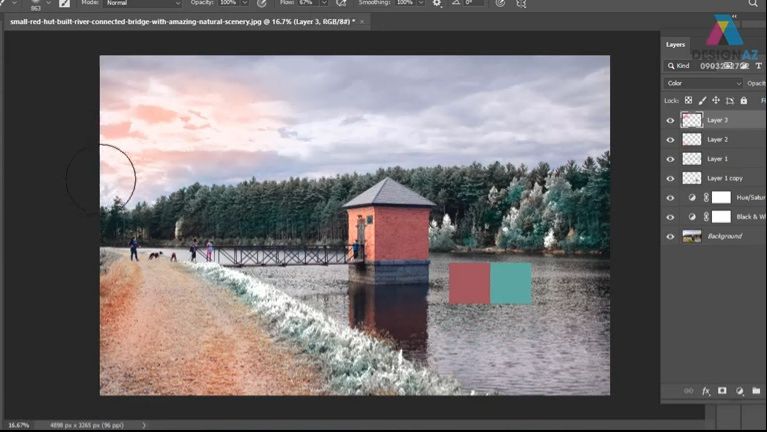767x432 pixels.
Task: Click the zoom percentage field in status bar
Action: pyautogui.click(x=19, y=425)
